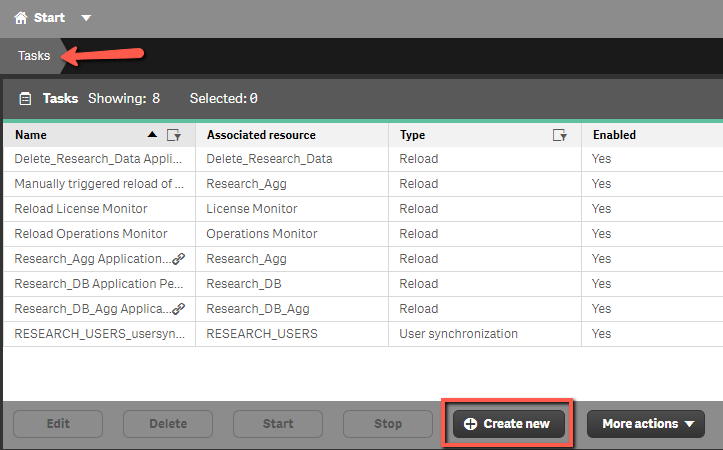Click link icon on Research_Agg Application task
Image resolution: width=723 pixels, height=450 pixels.
179,259
